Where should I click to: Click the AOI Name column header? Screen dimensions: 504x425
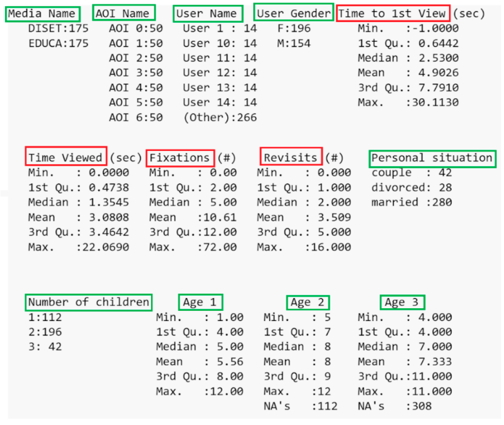[x=124, y=13]
